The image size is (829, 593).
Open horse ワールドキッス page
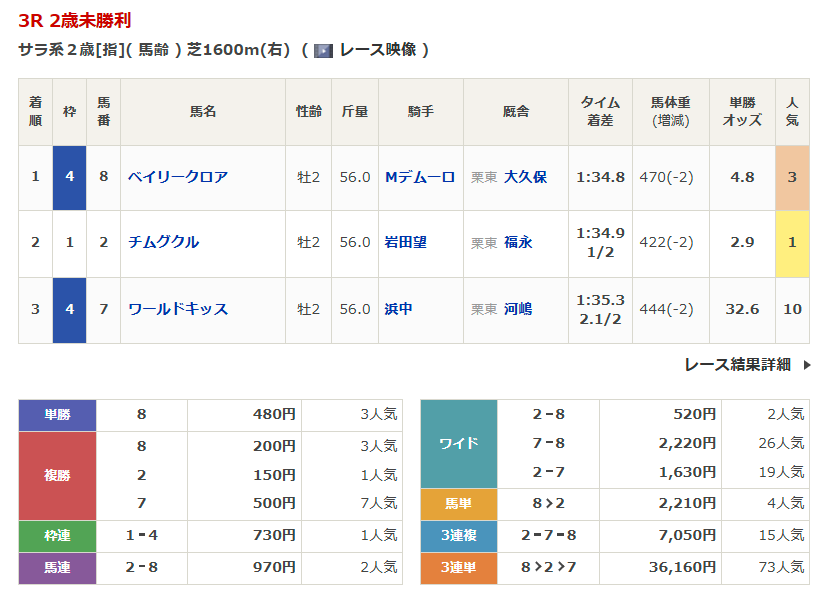click(178, 309)
